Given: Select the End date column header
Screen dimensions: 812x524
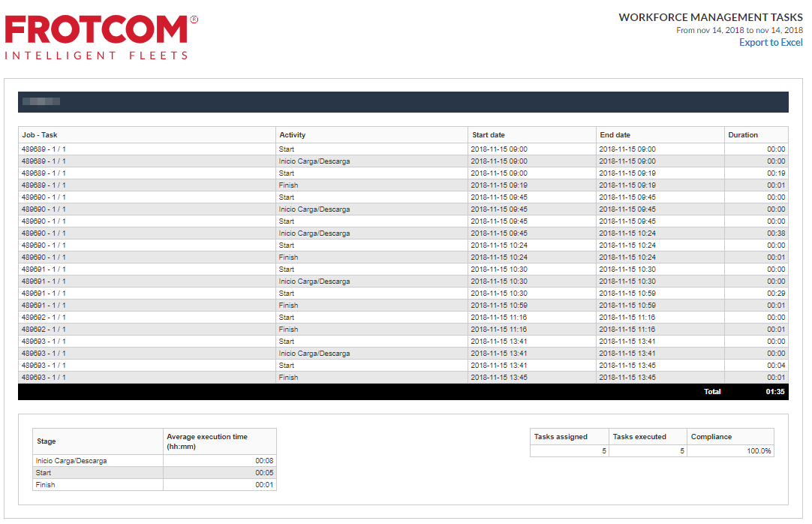Looking at the screenshot, I should 615,135.
